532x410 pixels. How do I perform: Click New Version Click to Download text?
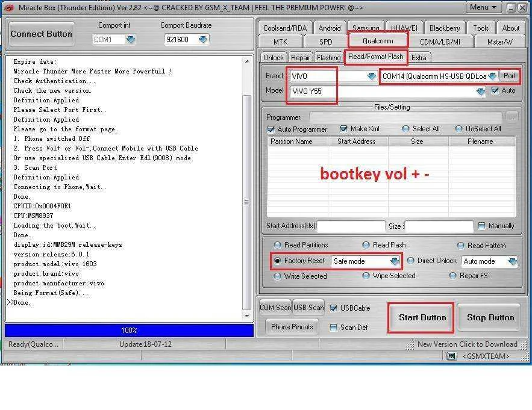tap(467, 344)
